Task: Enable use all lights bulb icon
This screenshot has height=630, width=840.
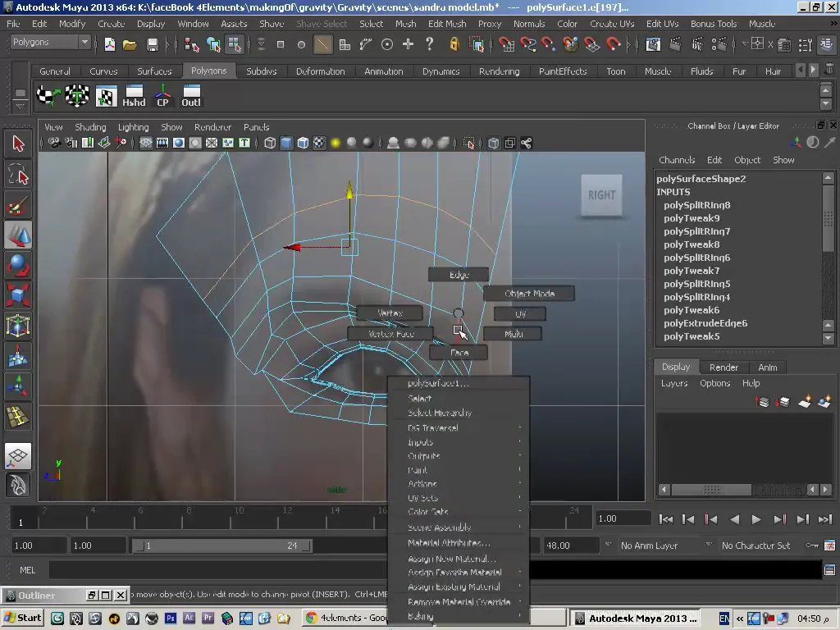Action: (336, 143)
